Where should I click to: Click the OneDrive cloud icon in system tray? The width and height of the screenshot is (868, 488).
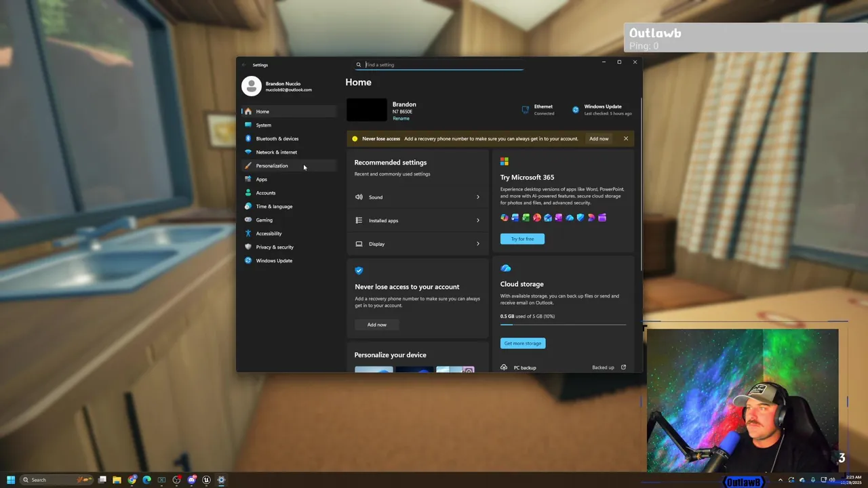(x=802, y=480)
